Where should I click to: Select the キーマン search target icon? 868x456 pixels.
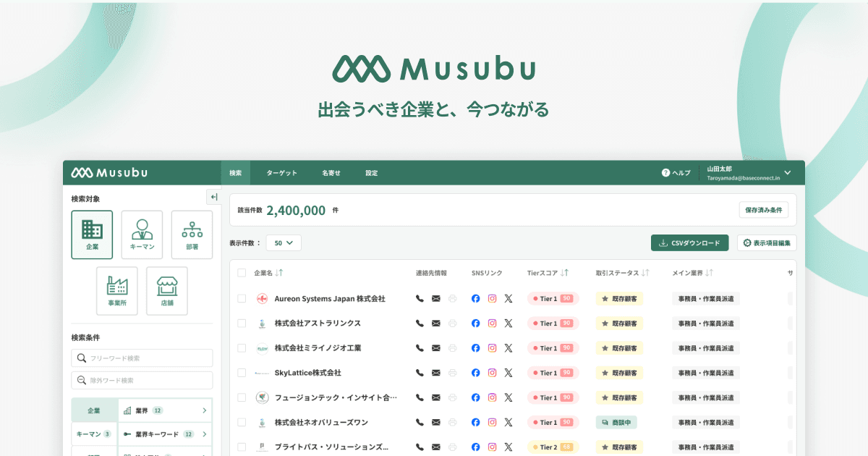coord(142,234)
